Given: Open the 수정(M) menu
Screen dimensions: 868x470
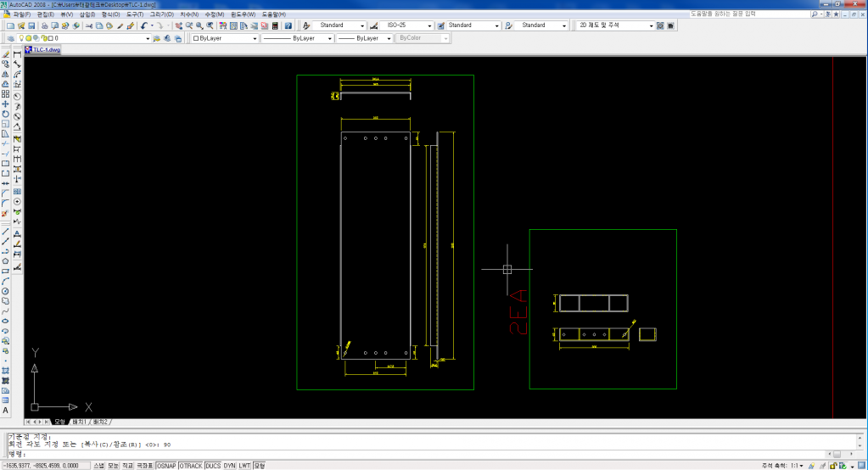Looking at the screenshot, I should click(x=214, y=14).
